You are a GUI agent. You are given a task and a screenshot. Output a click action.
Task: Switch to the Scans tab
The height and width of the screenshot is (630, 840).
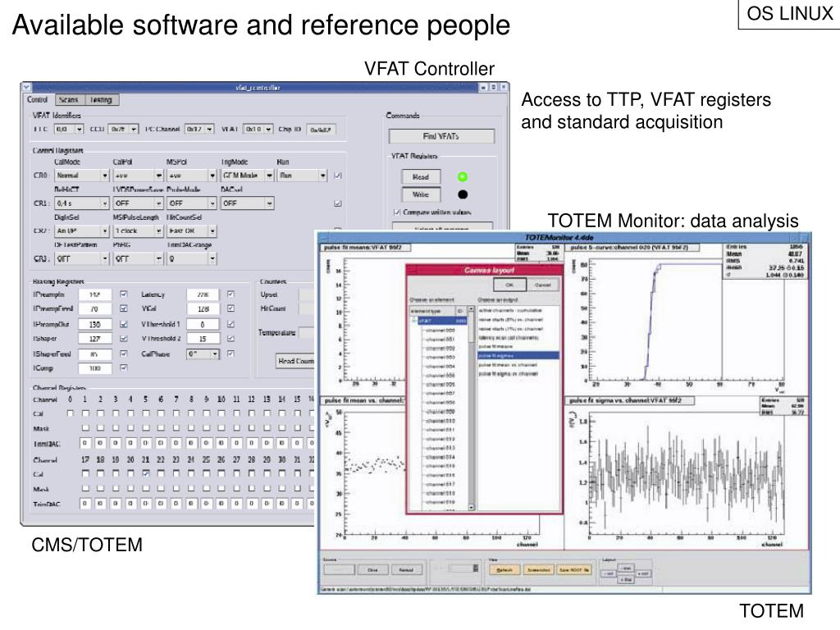click(68, 99)
